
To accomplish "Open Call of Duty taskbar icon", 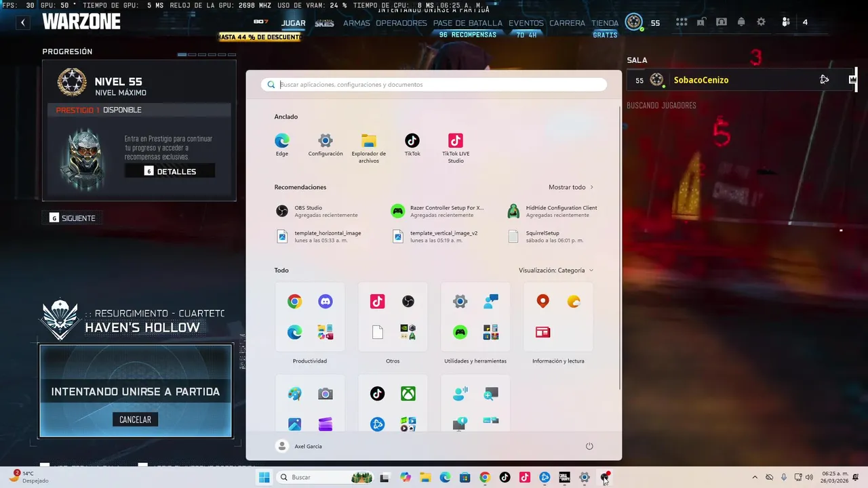I will 564,477.
